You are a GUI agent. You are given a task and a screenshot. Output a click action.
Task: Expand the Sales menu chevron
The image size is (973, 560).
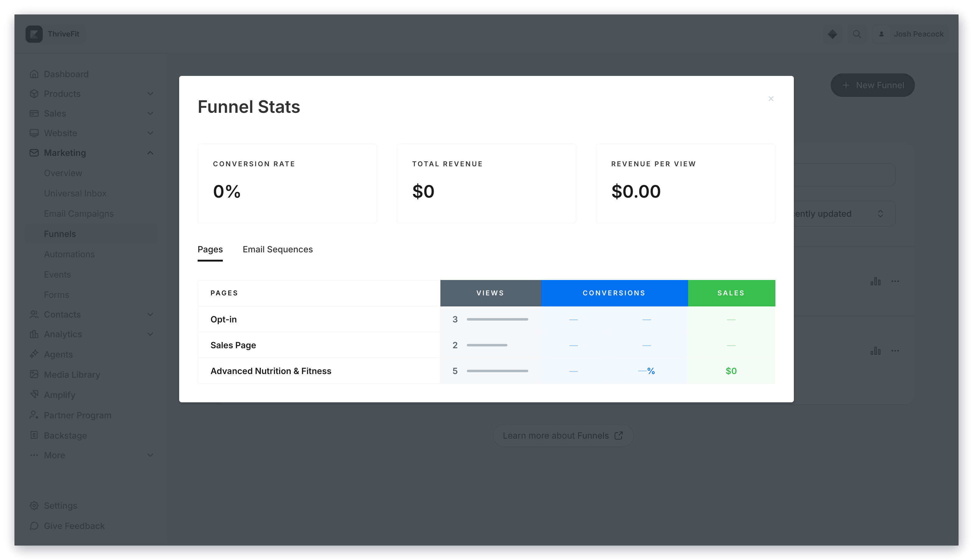click(150, 113)
